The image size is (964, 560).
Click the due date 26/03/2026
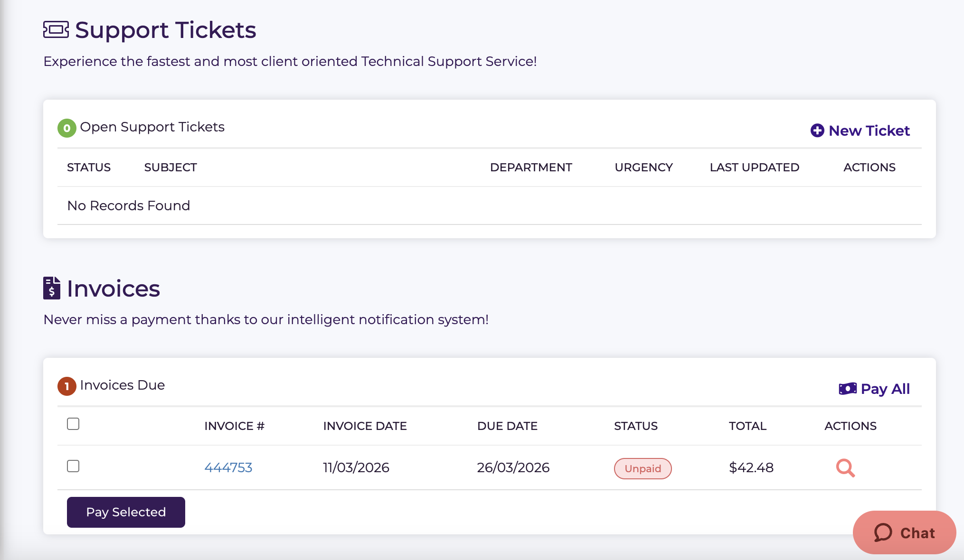coord(513,467)
